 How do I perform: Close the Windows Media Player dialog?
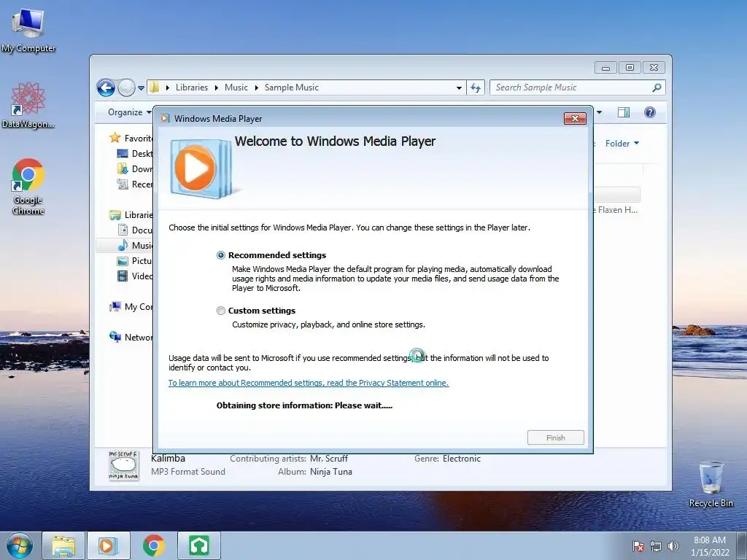[x=575, y=119]
